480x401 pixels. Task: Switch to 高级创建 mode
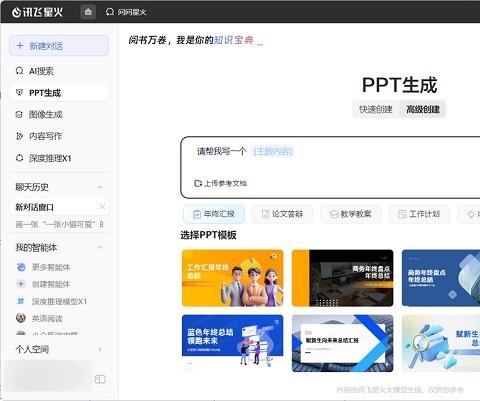point(423,109)
